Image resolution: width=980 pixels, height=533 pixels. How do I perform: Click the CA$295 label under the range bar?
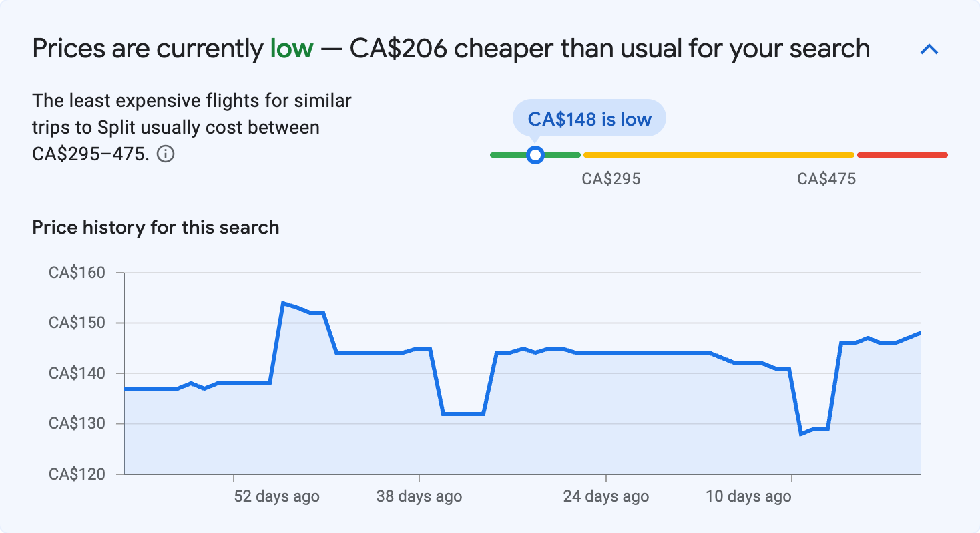pyautogui.click(x=611, y=179)
